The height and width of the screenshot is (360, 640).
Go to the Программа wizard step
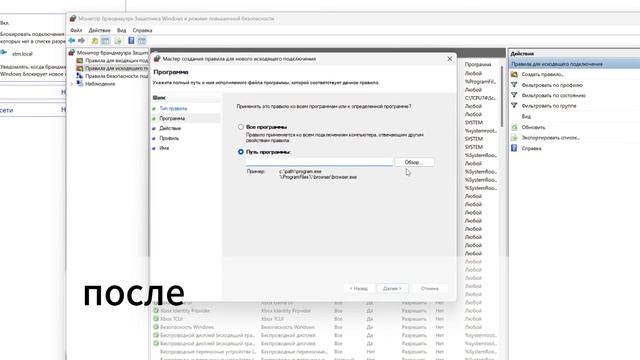(x=172, y=118)
